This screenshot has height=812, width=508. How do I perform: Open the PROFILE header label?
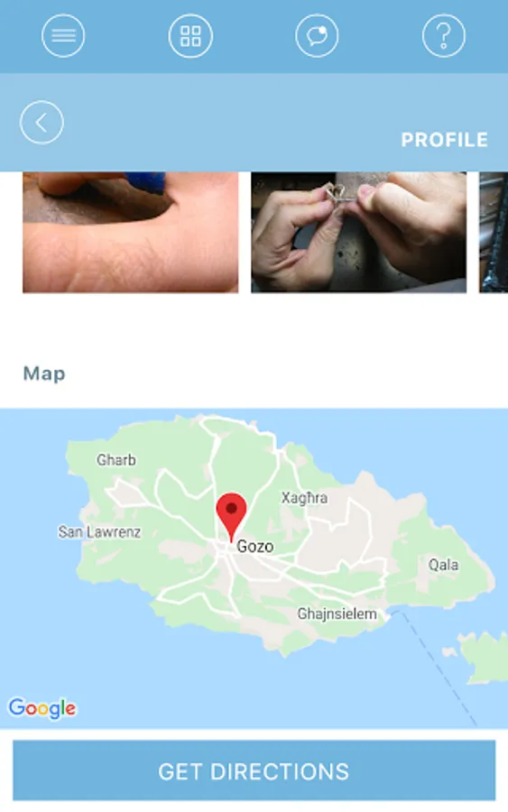coord(444,140)
